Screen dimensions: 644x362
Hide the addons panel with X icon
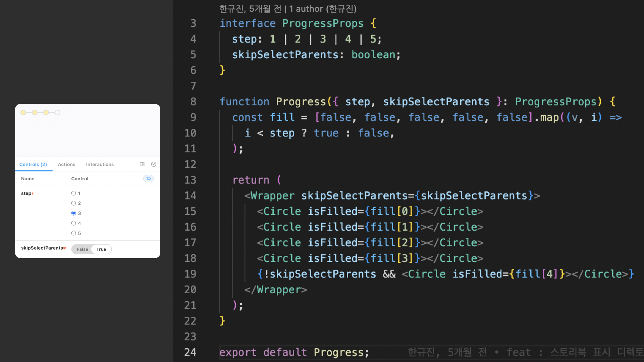(x=154, y=164)
